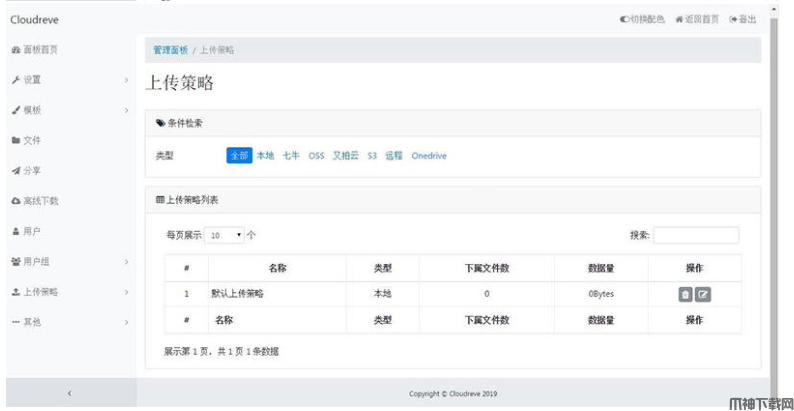Toggle 切换配色 color scheme switch
The image size is (794, 411).
point(642,19)
